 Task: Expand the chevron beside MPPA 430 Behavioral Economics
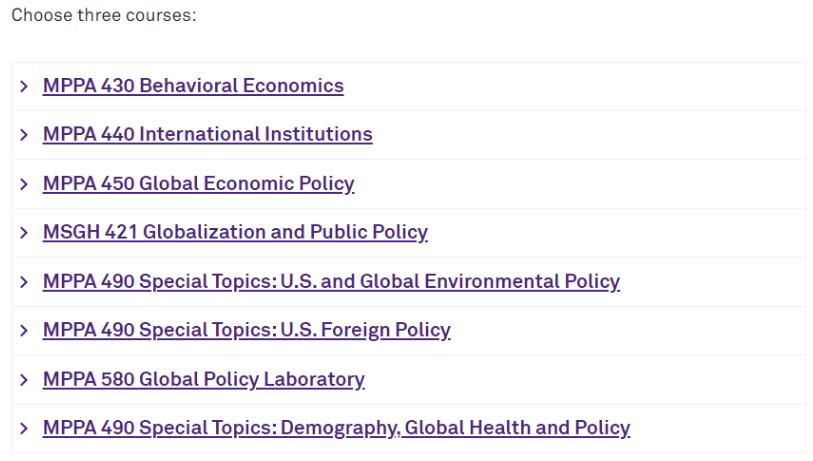24,87
